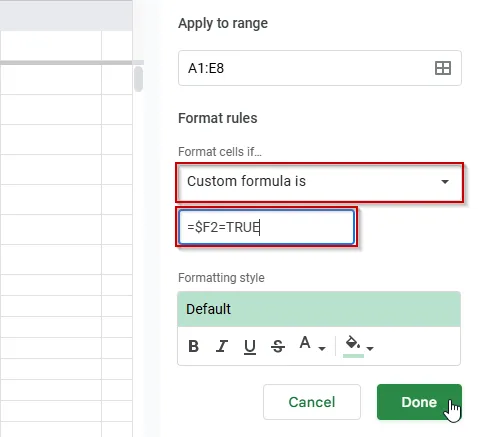Toggle strikethrough formatting style
This screenshot has width=478, height=437.
278,346
